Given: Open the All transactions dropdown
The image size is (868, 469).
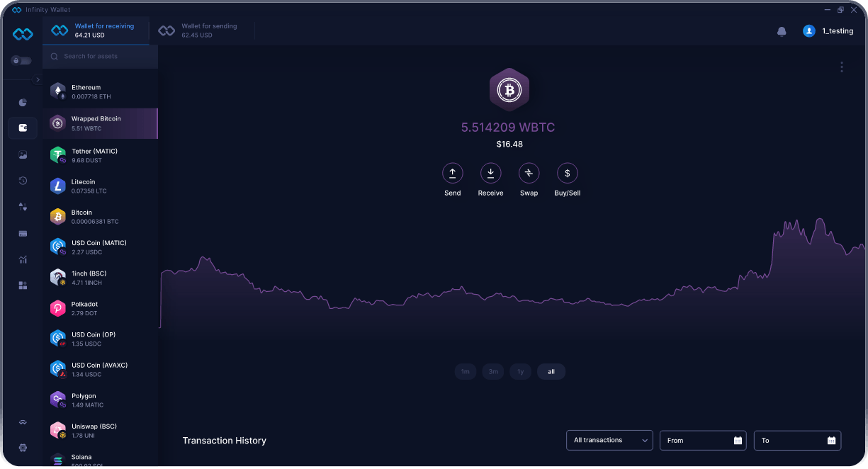Looking at the screenshot, I should click(x=609, y=440).
